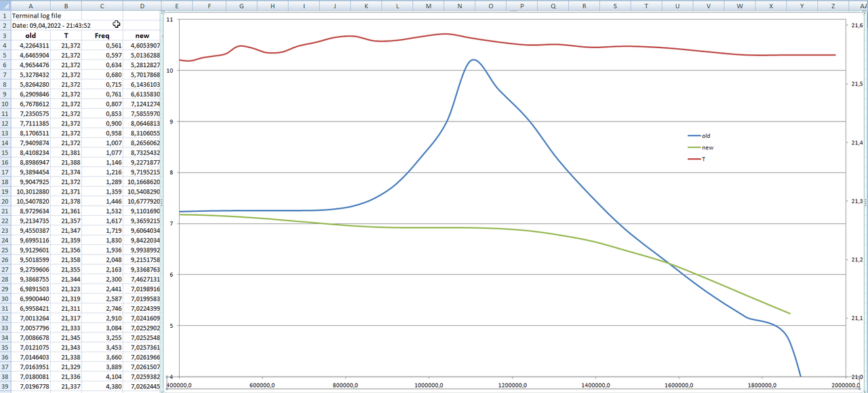
Task: Click horizontal axis label 1800000,0
Action: (762, 385)
